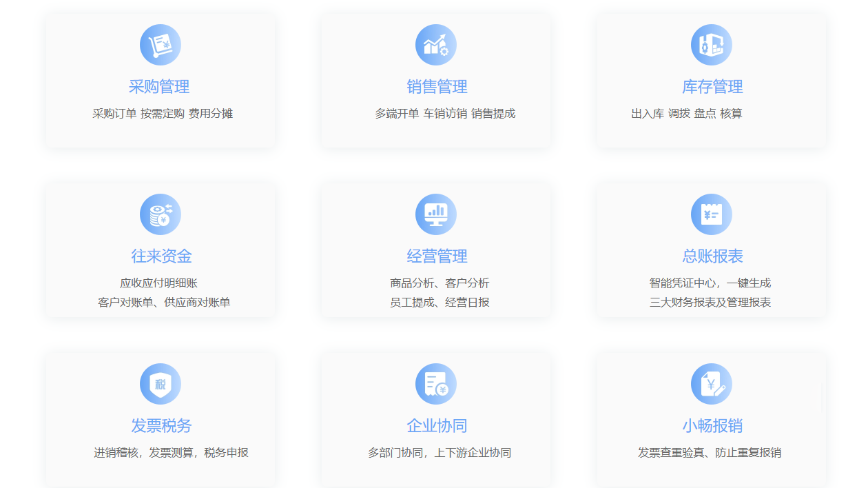Open the 销售管理 title link
This screenshot has height=488, width=868.
(x=437, y=87)
